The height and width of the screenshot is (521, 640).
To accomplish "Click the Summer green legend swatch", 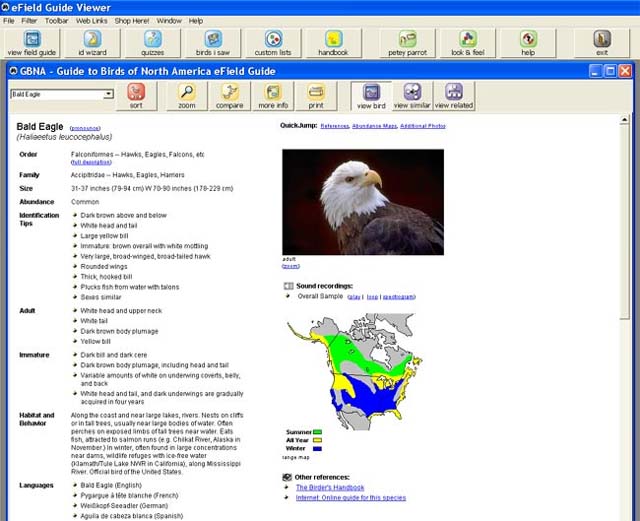I will [x=317, y=431].
